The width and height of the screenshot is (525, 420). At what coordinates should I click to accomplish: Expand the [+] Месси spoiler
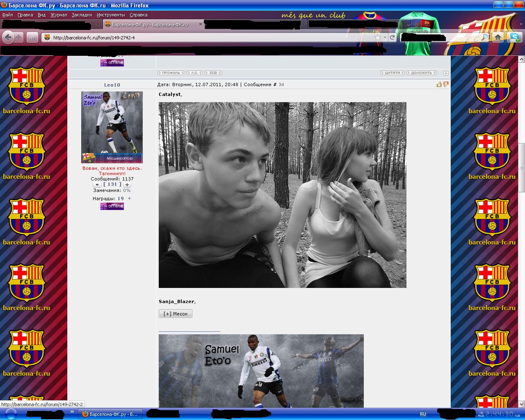click(175, 314)
